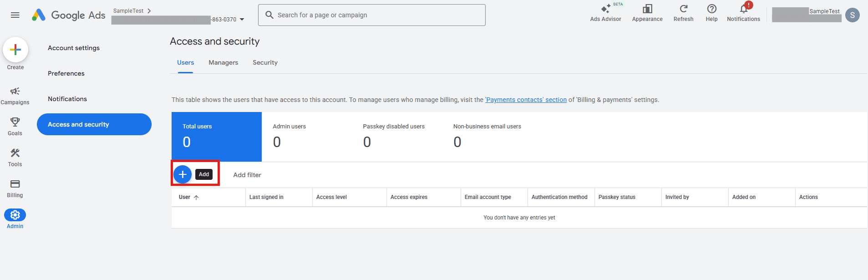Open the hamburger main menu
This screenshot has height=280, width=868.
coord(15,15)
